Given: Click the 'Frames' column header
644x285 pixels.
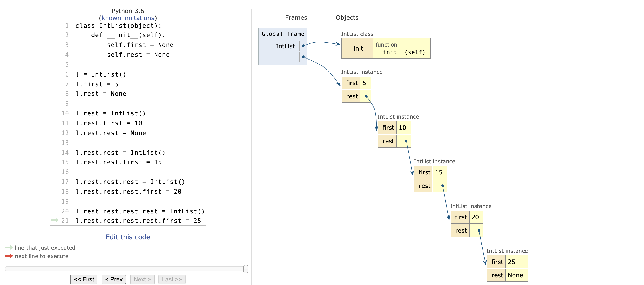Looking at the screenshot, I should pos(296,17).
